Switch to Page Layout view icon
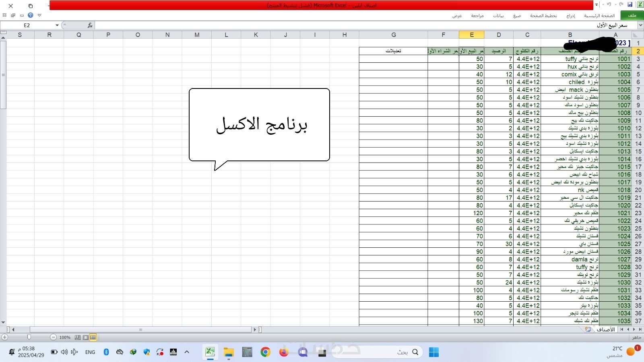The width and height of the screenshot is (644, 362). (85, 337)
